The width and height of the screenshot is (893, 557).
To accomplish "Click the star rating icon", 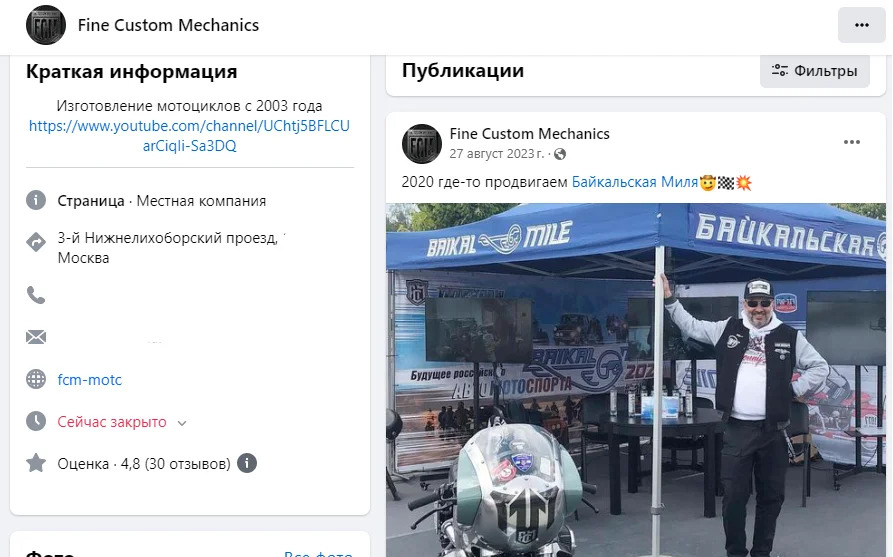I will 36,463.
